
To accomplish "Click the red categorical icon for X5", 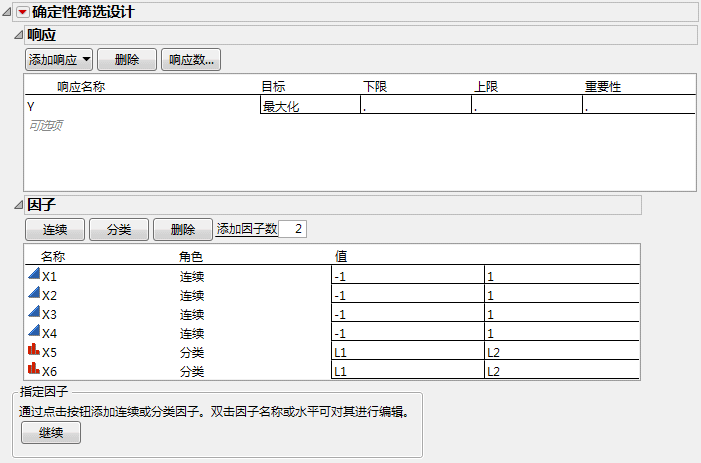I will click(x=34, y=349).
